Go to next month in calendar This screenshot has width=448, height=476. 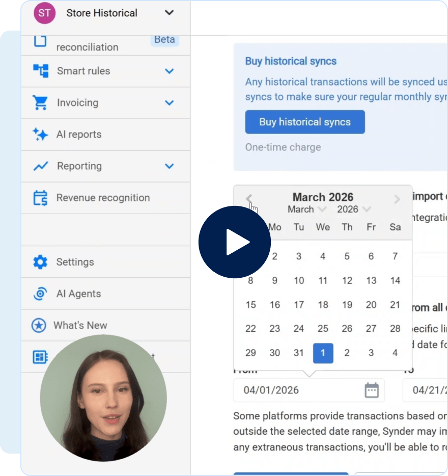pos(397,199)
